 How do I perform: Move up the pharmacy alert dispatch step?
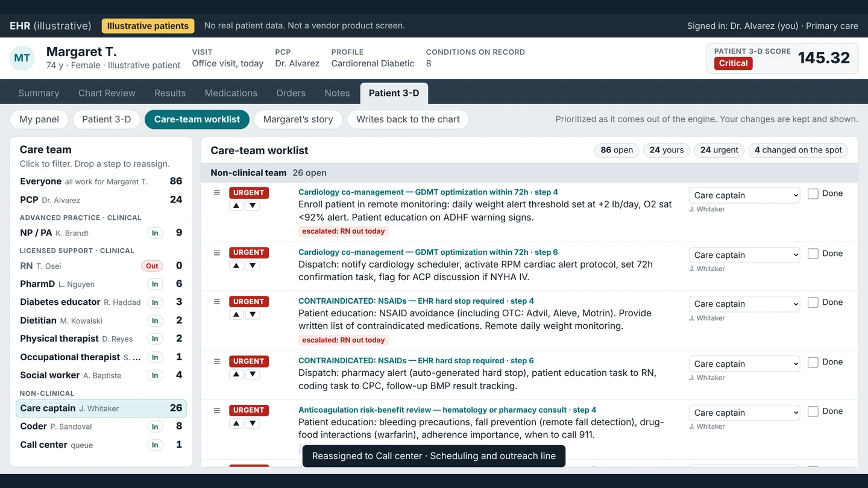coord(237,374)
